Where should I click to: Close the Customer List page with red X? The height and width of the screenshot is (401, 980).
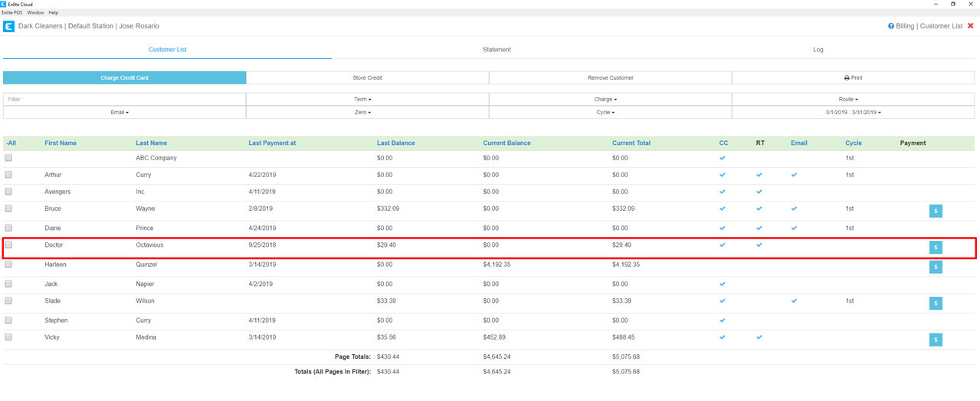[x=970, y=26]
